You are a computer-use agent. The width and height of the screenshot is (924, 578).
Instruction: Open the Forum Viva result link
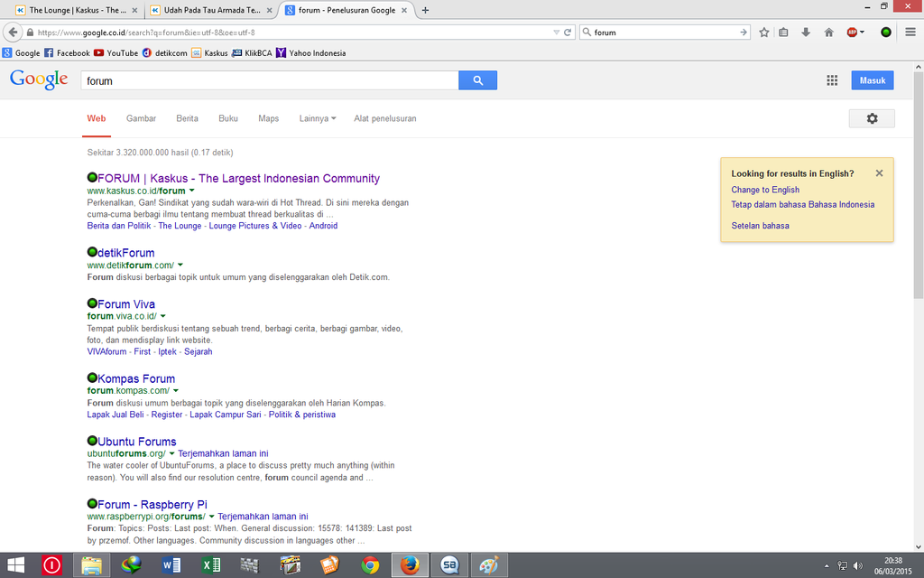[x=126, y=303]
